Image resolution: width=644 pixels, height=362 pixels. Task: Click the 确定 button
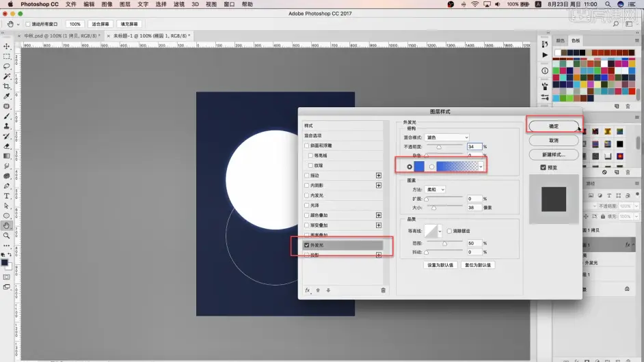[554, 126]
